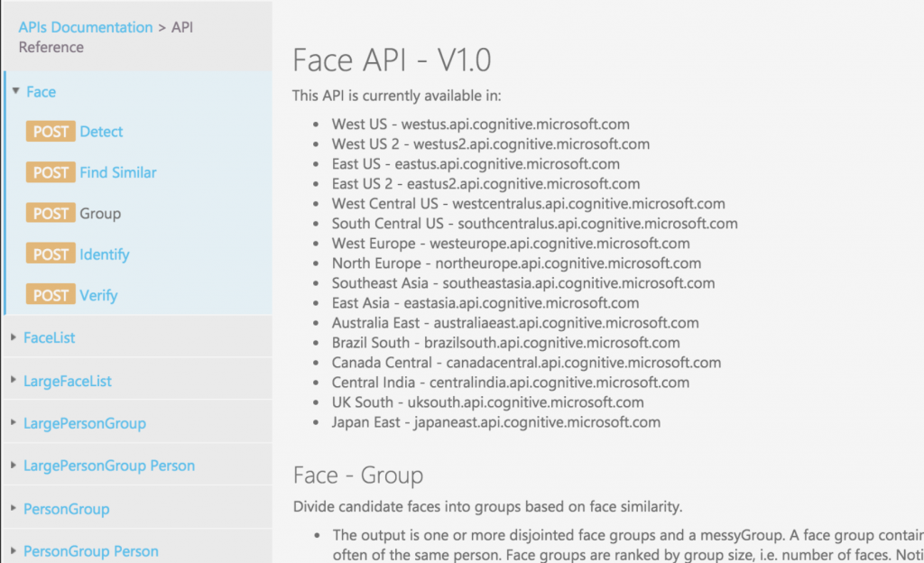The width and height of the screenshot is (924, 563).
Task: Click the Brazil South endpoint entry
Action: click(505, 343)
